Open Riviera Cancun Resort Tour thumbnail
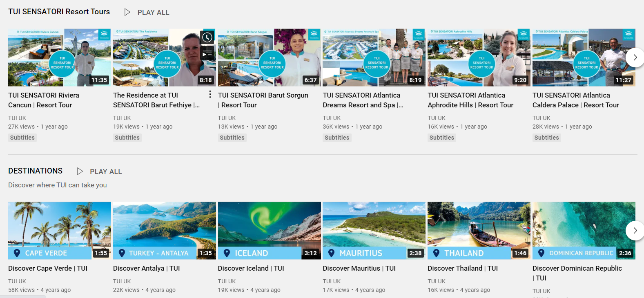Screen dimensions: 644x298 60,58
